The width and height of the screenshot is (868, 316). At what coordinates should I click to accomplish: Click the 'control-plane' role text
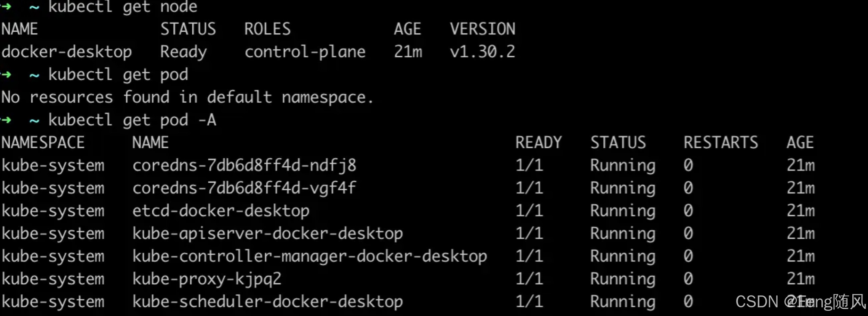pos(305,52)
